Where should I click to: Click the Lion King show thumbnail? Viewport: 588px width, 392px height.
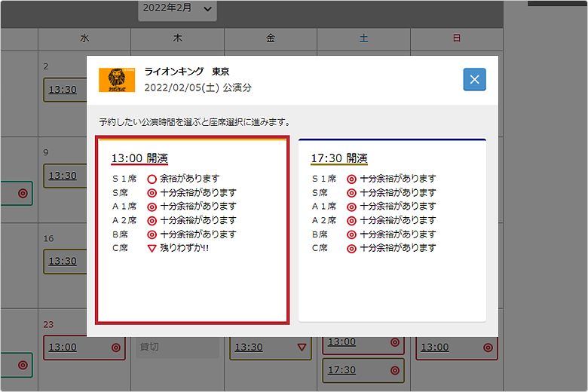[x=117, y=79]
